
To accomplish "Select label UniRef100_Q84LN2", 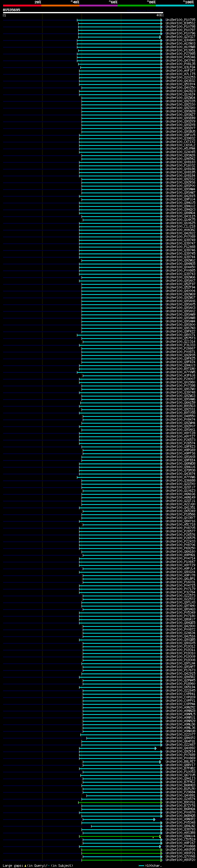I will (180, 826).
